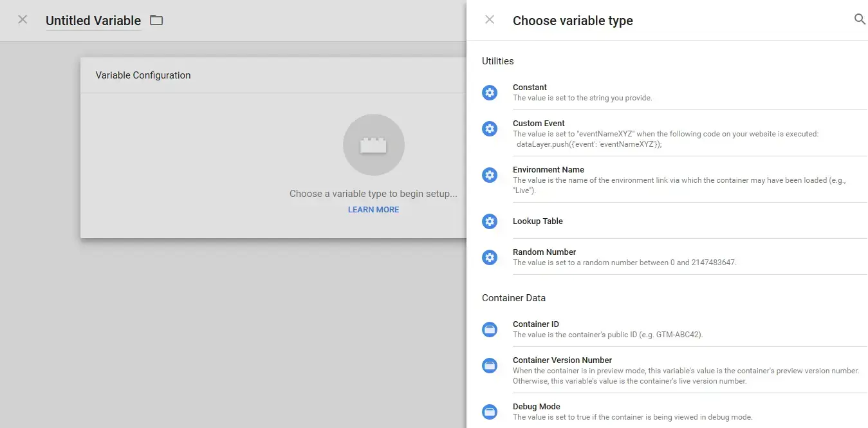The image size is (868, 428).
Task: Click the brick placeholder in Variable Configuration
Action: point(373,145)
